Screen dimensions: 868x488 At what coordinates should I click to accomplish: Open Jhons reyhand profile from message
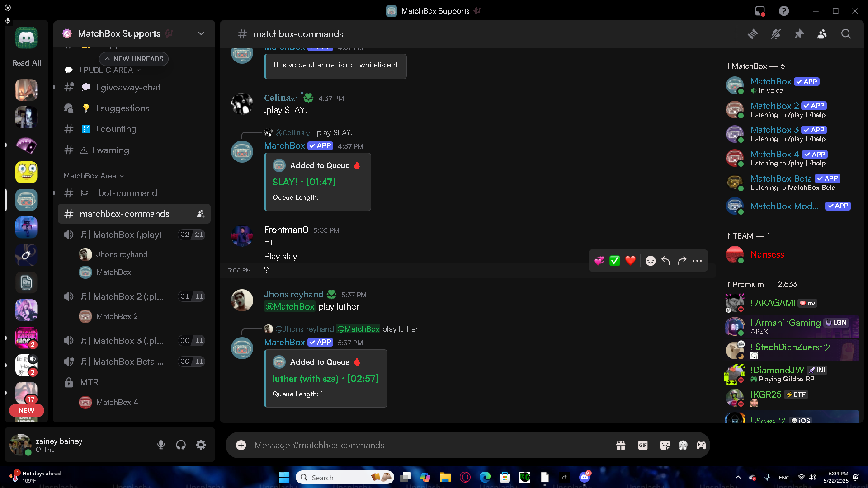click(x=294, y=295)
